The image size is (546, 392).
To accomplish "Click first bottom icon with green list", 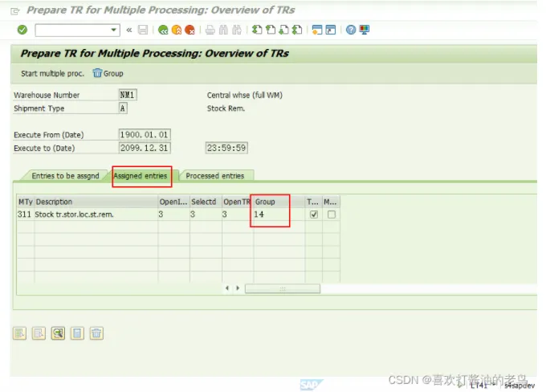I will (20, 333).
